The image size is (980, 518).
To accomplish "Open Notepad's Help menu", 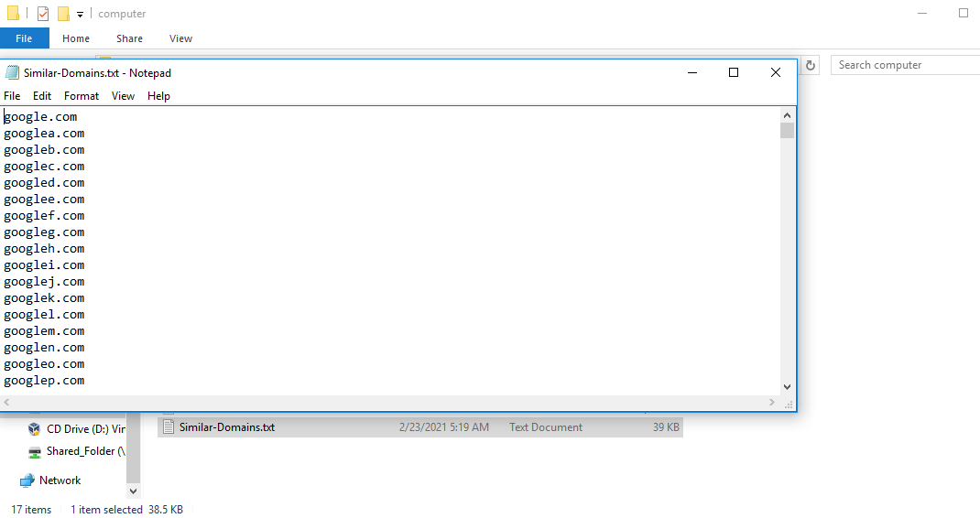I will (x=158, y=95).
